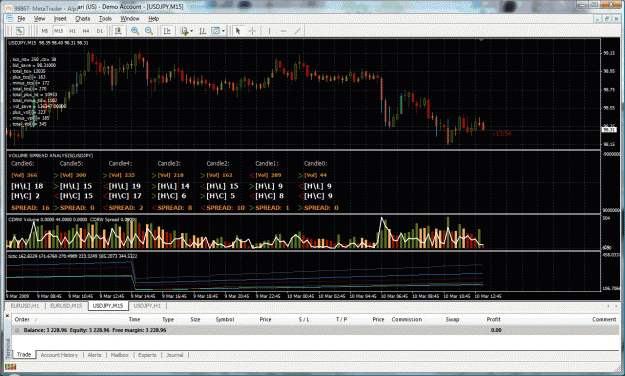Open the Mailbox terminal tab
The width and height of the screenshot is (625, 376).
[x=120, y=355]
